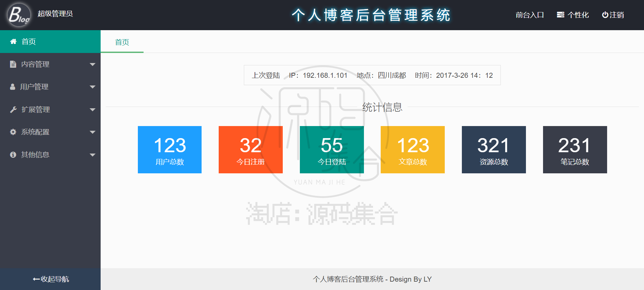Click the 注销 power icon
The image size is (644, 290).
[605, 15]
